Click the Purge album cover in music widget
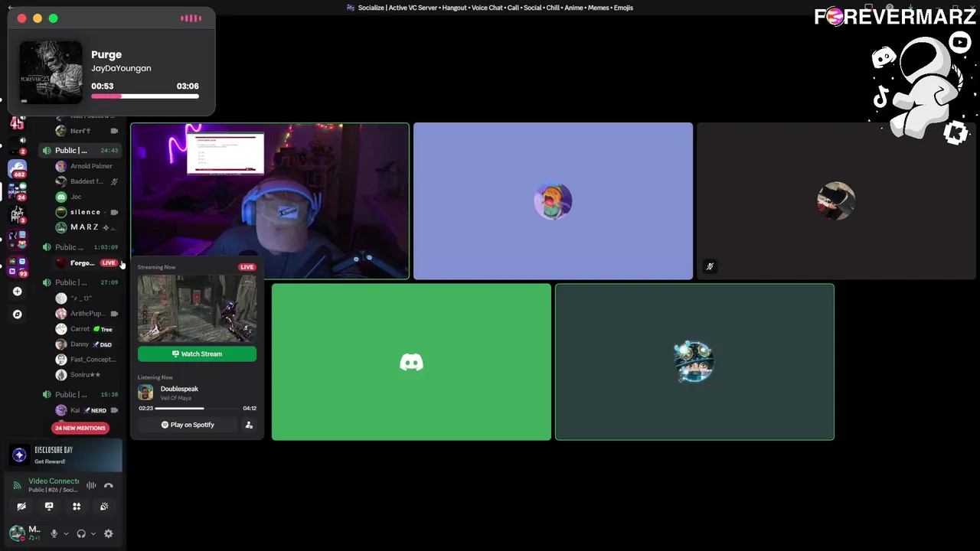980x551 pixels. point(51,73)
